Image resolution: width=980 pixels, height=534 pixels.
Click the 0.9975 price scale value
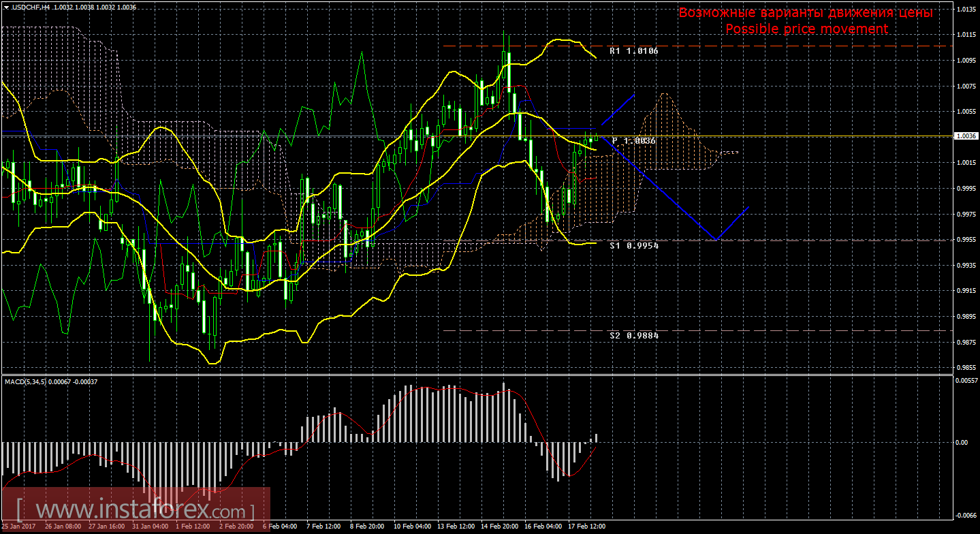966,215
